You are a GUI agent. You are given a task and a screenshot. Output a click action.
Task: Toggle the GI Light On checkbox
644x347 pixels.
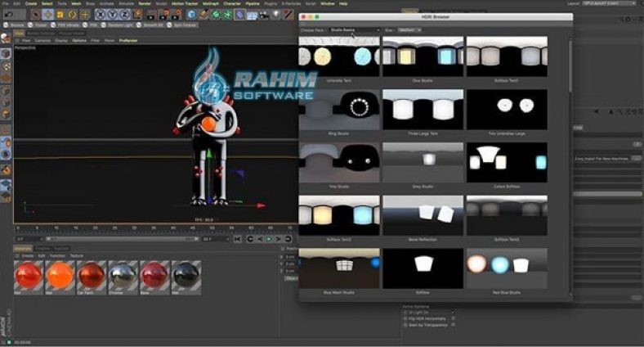click(454, 313)
